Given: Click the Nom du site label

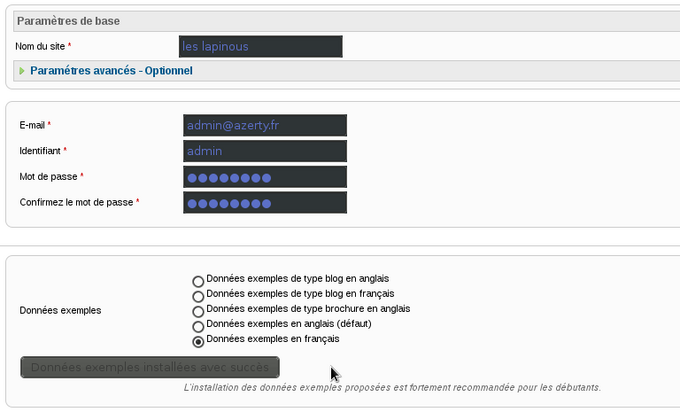Looking at the screenshot, I should [40, 46].
